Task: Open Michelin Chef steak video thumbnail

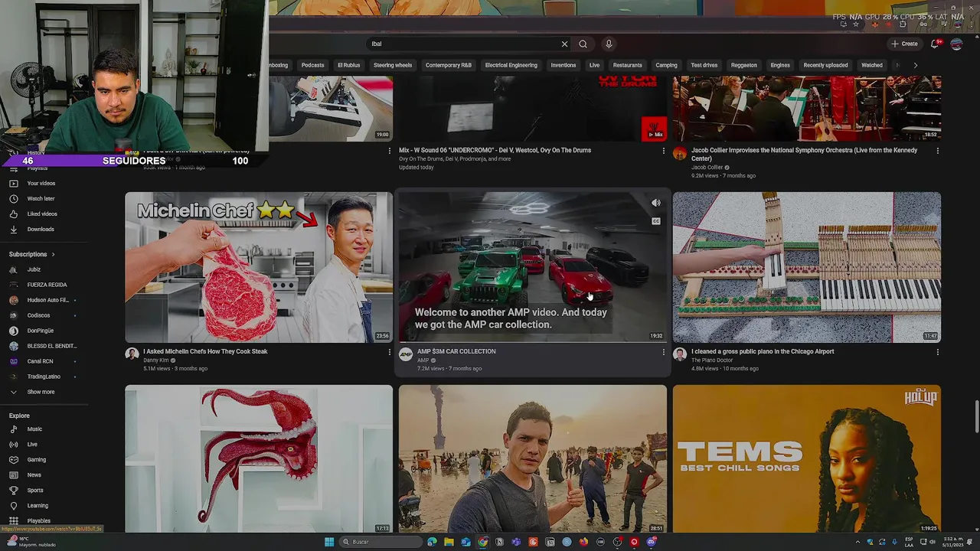Action: (259, 267)
